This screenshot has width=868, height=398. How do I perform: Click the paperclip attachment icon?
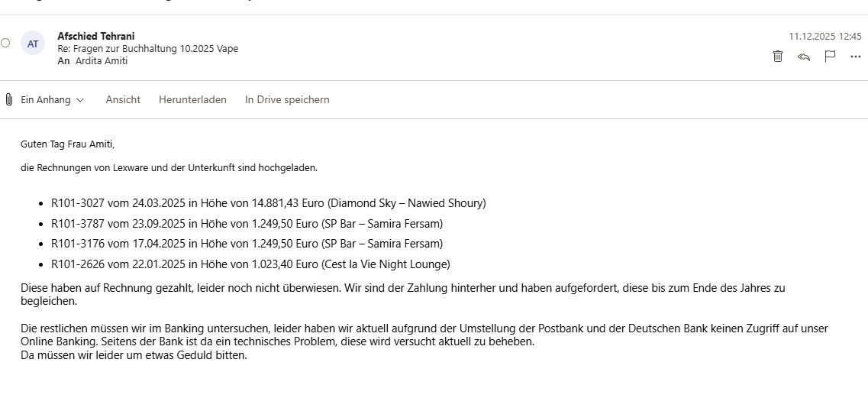click(9, 99)
